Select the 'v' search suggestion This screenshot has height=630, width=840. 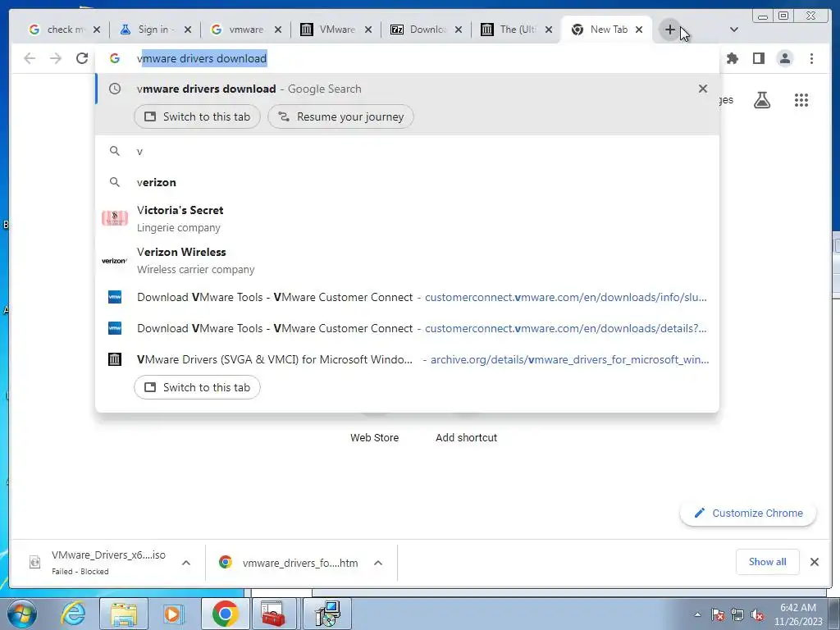click(x=407, y=151)
